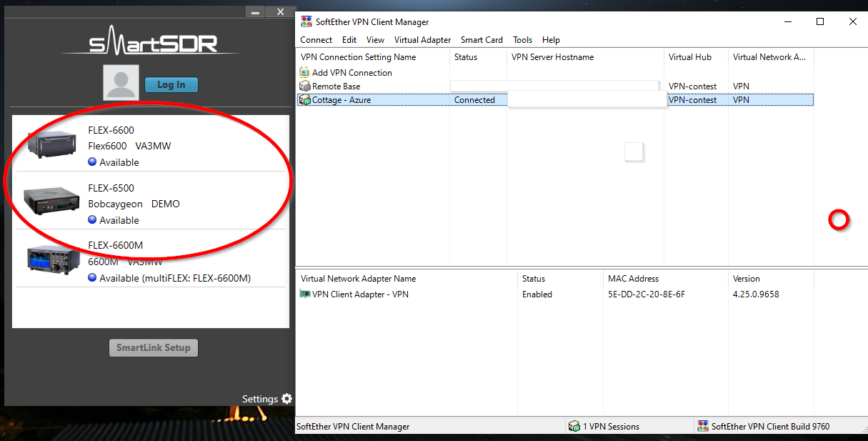Open the Help menu
Viewport: 868px width, 441px height.
(551, 40)
